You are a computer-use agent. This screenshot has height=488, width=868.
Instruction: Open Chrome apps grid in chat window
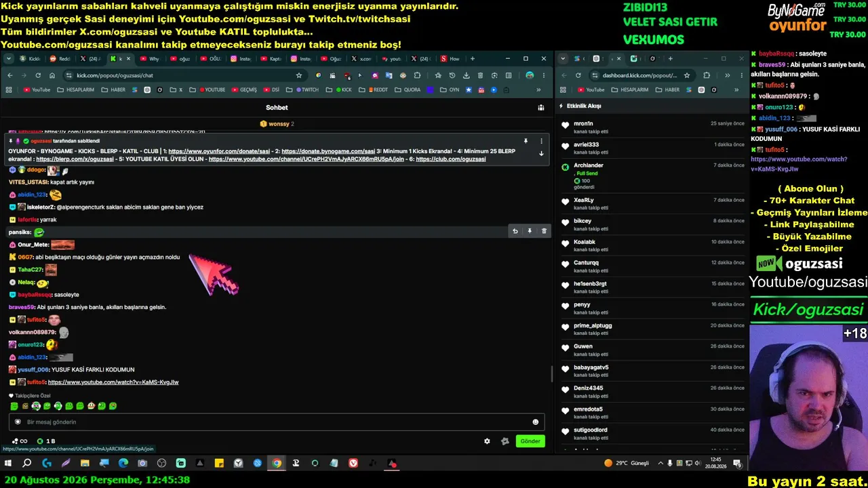click(x=9, y=89)
